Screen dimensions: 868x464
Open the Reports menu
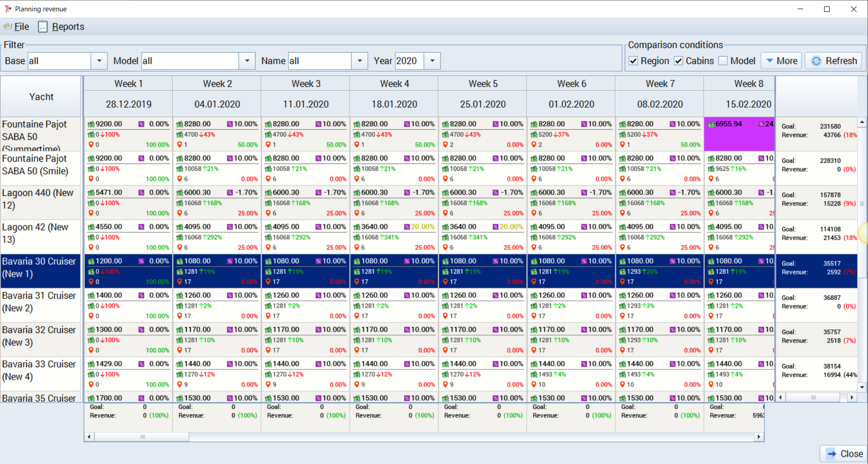pos(68,26)
